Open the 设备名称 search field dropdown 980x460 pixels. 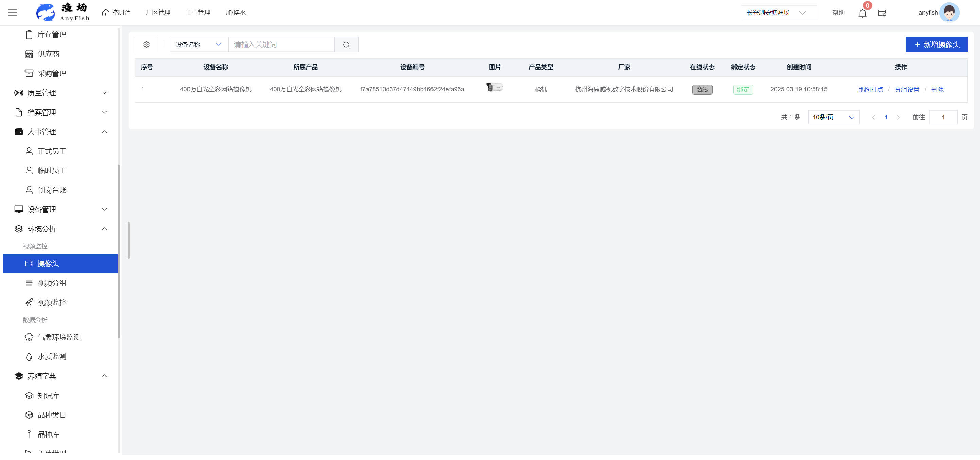tap(199, 45)
